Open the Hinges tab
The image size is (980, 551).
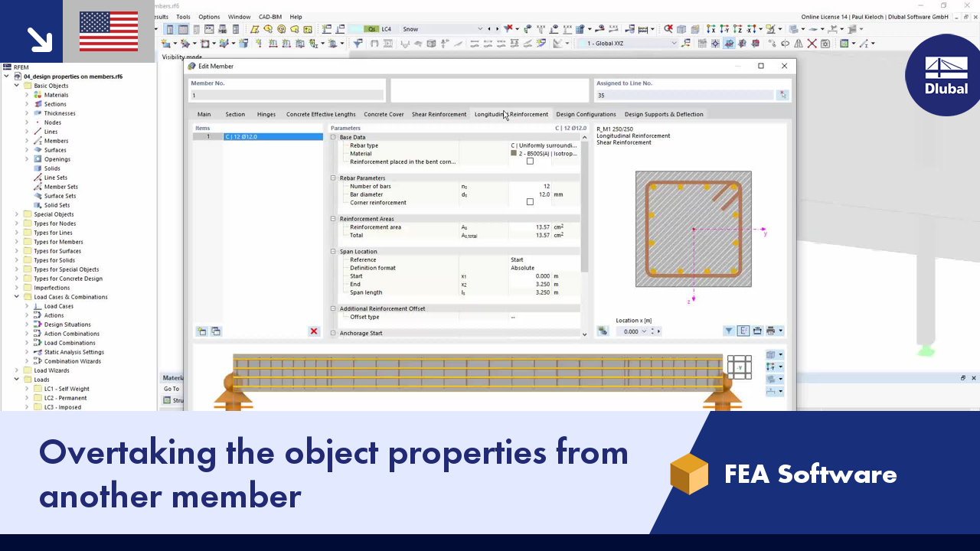point(266,114)
